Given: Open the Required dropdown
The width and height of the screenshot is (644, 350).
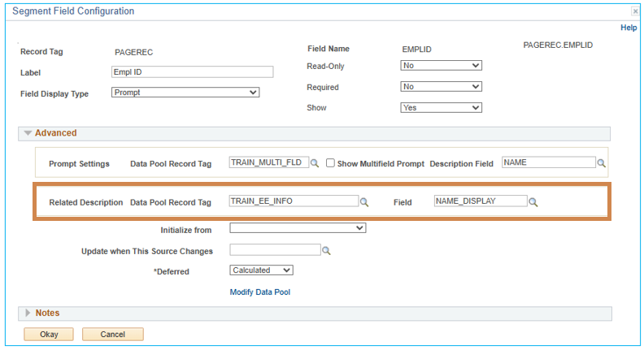Looking at the screenshot, I should 441,87.
